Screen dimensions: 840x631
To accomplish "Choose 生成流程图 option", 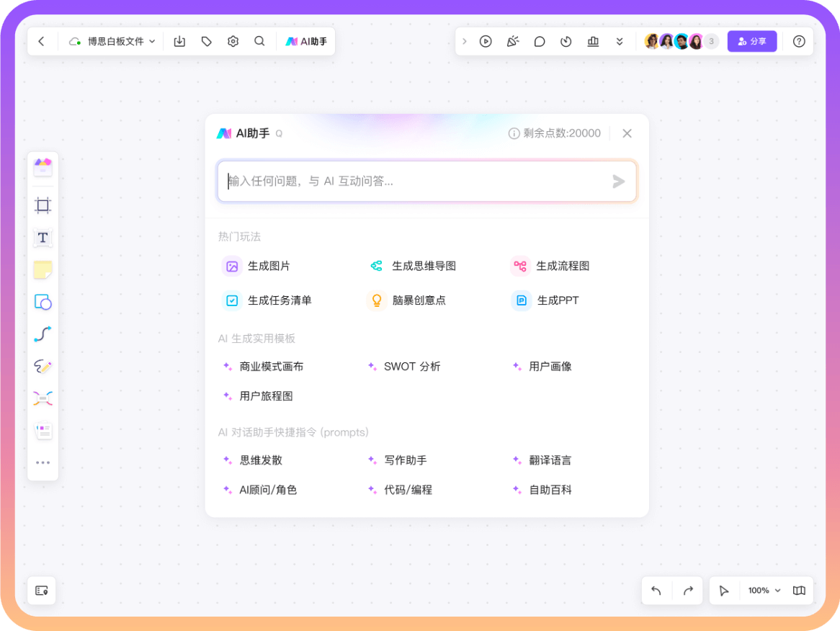I will pyautogui.click(x=550, y=267).
